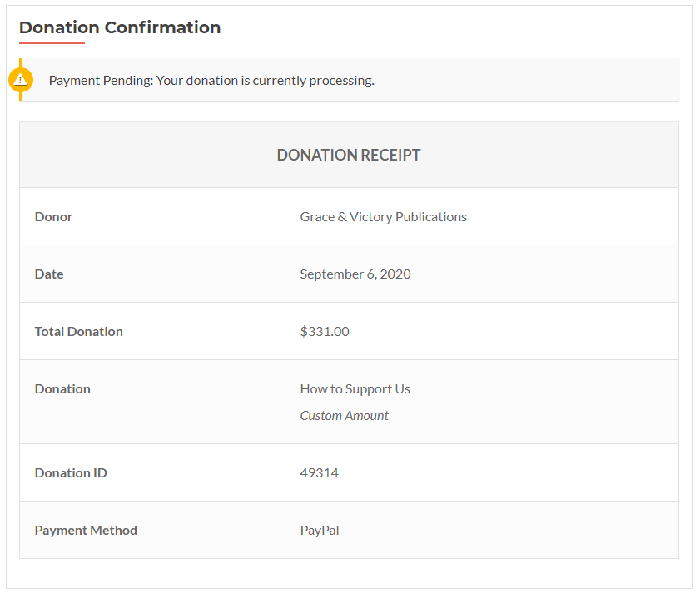This screenshot has height=598, width=700.
Task: Click the $331.00 donation amount
Action: click(325, 331)
